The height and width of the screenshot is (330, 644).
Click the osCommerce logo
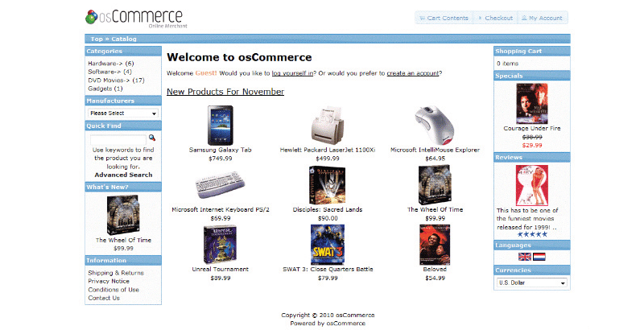tap(136, 18)
